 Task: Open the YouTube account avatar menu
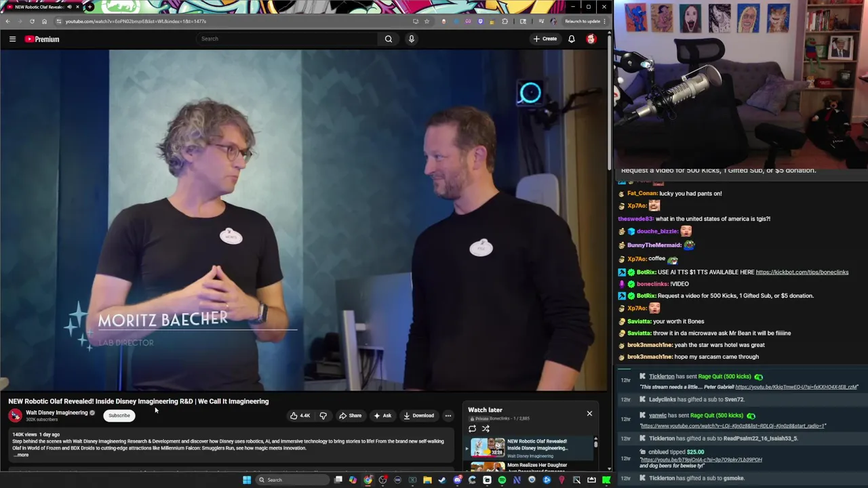click(x=591, y=39)
